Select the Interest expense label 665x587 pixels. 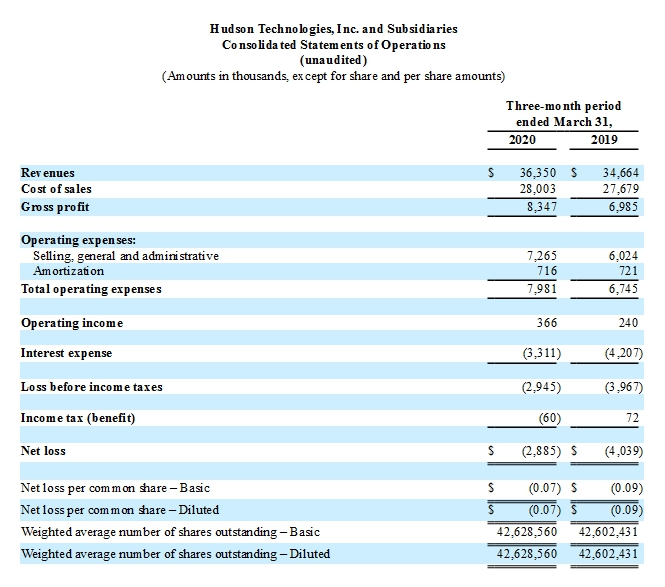coord(67,353)
